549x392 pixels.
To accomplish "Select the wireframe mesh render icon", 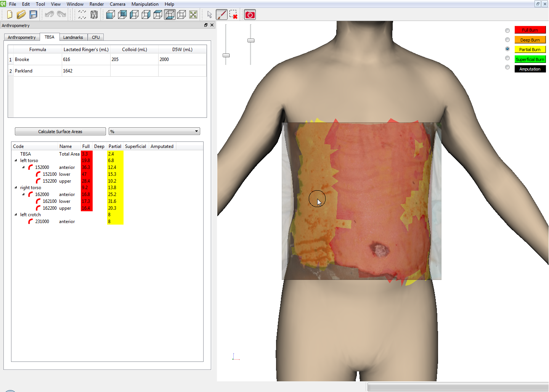I will click(94, 14).
